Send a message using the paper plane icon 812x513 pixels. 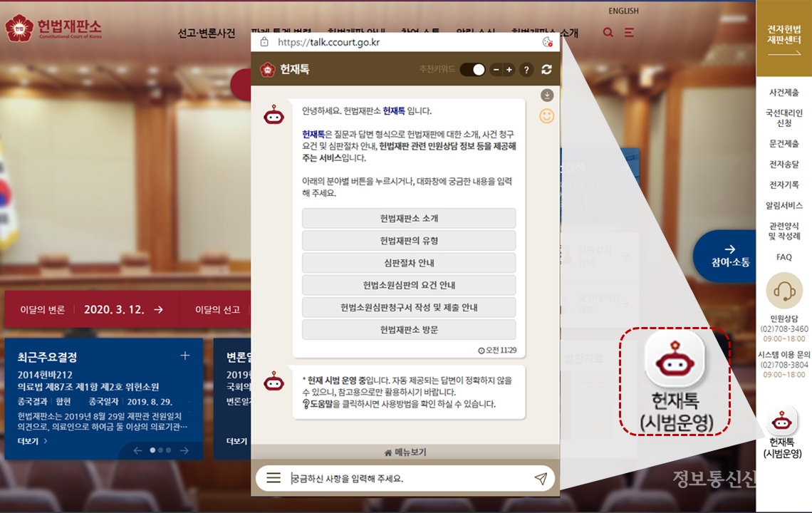tap(540, 479)
